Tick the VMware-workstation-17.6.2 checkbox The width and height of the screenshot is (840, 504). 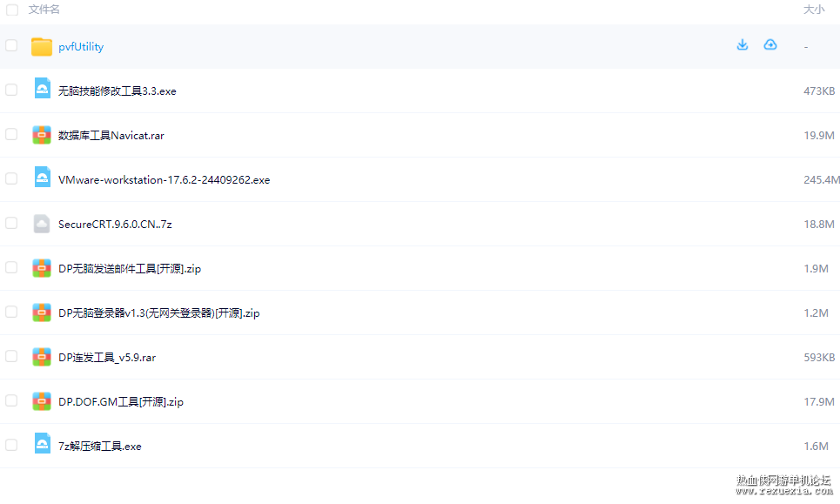[11, 178]
